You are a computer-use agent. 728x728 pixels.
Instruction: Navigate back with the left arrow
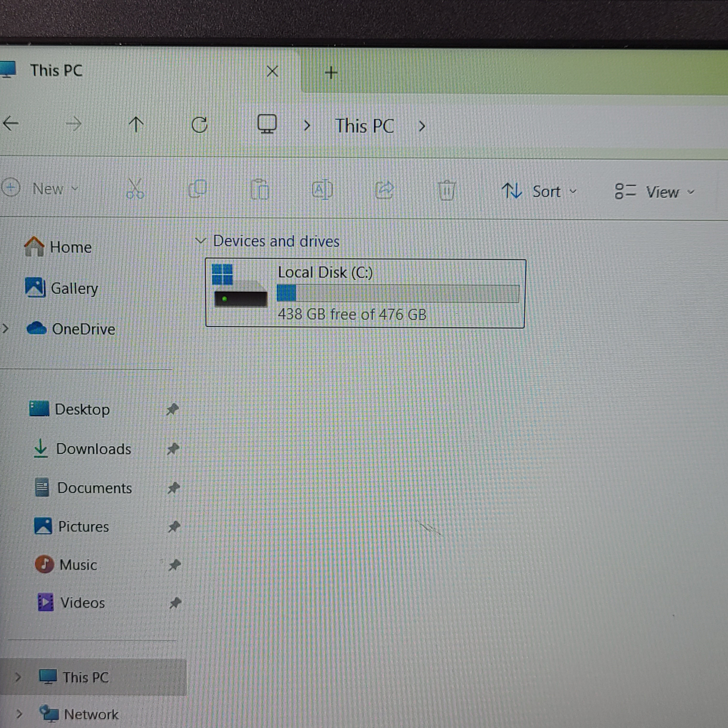tap(11, 123)
